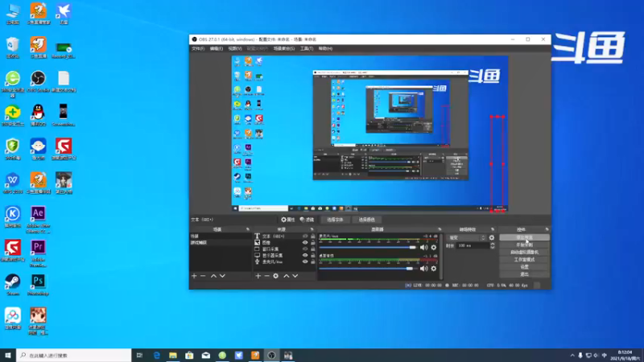644x362 pixels.
Task: Open Microsoft Edge from the taskbar
Action: pos(156,356)
